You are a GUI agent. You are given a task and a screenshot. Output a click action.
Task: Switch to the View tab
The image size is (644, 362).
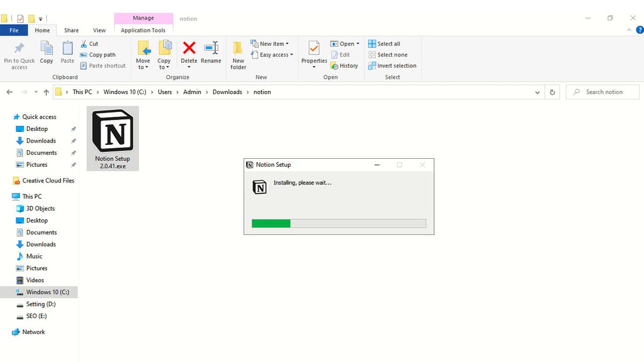99,30
